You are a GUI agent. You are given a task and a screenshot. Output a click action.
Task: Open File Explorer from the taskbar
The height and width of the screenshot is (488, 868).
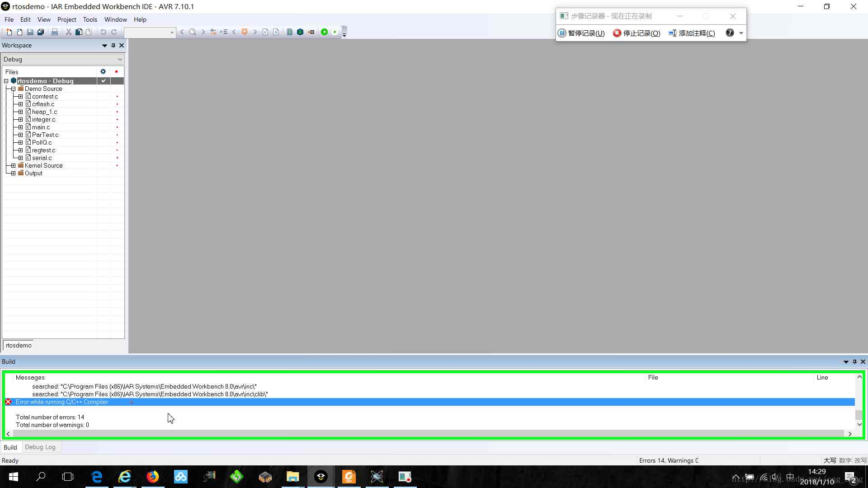pos(292,477)
